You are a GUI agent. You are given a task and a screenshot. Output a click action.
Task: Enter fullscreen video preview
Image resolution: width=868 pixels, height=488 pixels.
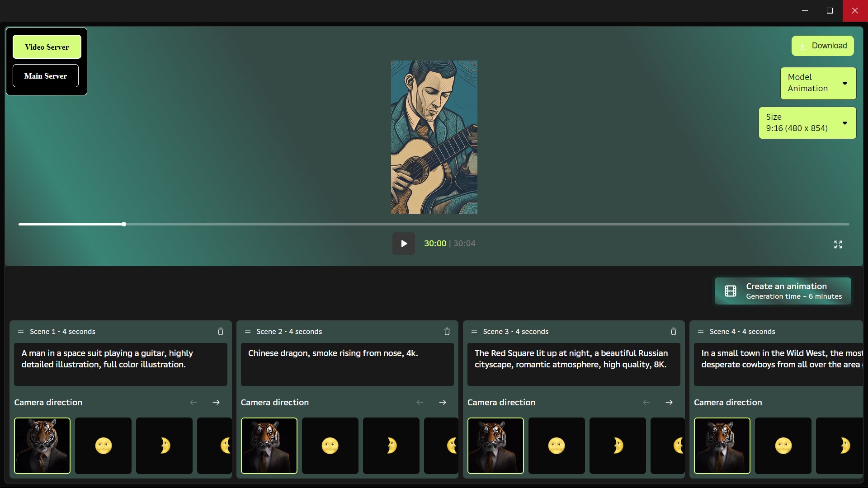coord(838,244)
